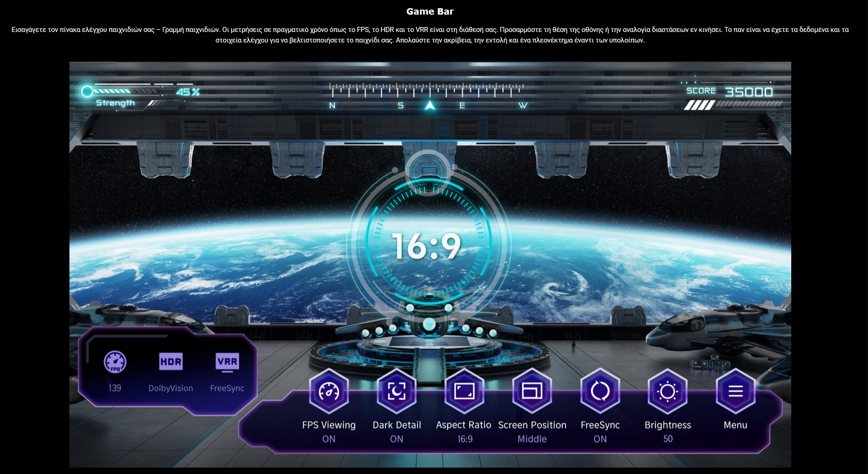Click the FreeSync text under VRR
868x474 pixels.
pyautogui.click(x=227, y=388)
